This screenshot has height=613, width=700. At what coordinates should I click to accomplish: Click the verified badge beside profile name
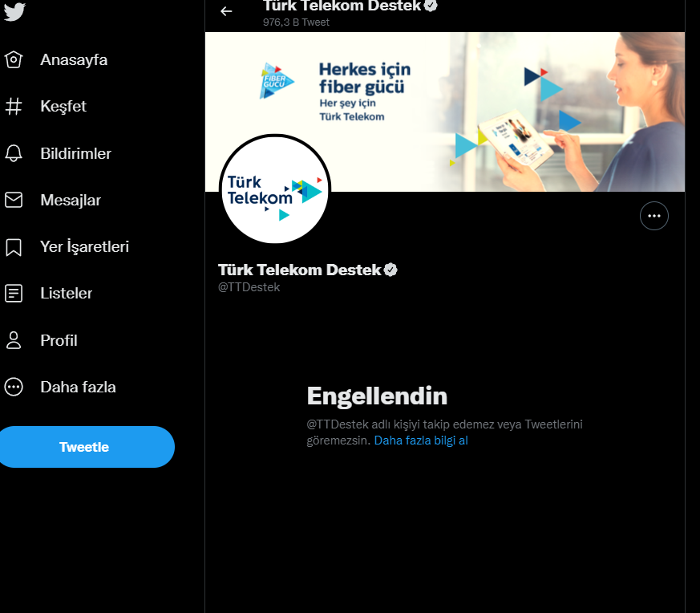tap(390, 270)
